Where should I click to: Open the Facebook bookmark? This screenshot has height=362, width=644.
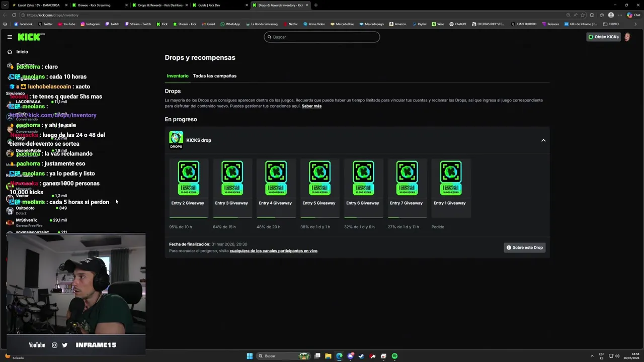pyautogui.click(x=23, y=24)
